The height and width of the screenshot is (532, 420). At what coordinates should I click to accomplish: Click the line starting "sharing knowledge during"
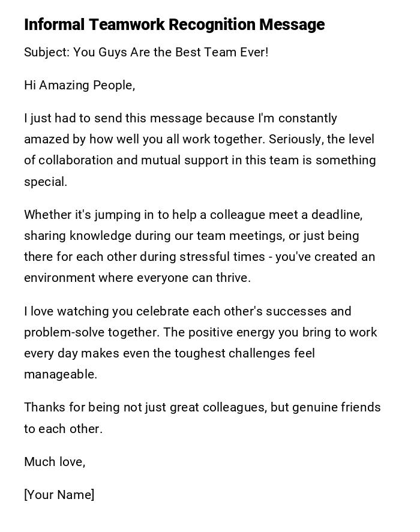tap(191, 236)
